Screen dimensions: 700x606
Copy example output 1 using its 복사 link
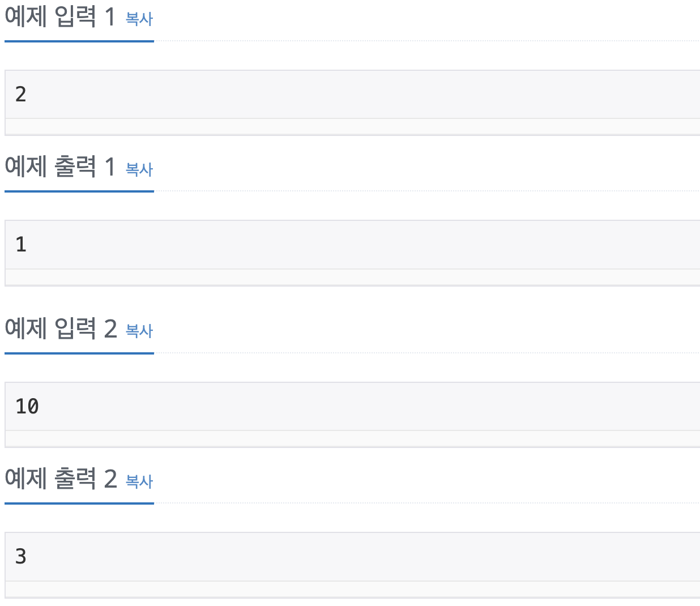[139, 169]
